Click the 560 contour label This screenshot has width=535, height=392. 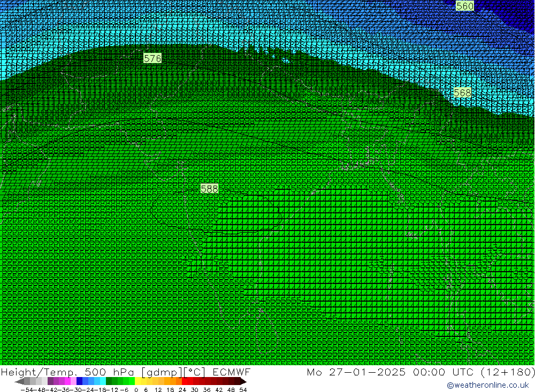click(x=465, y=6)
